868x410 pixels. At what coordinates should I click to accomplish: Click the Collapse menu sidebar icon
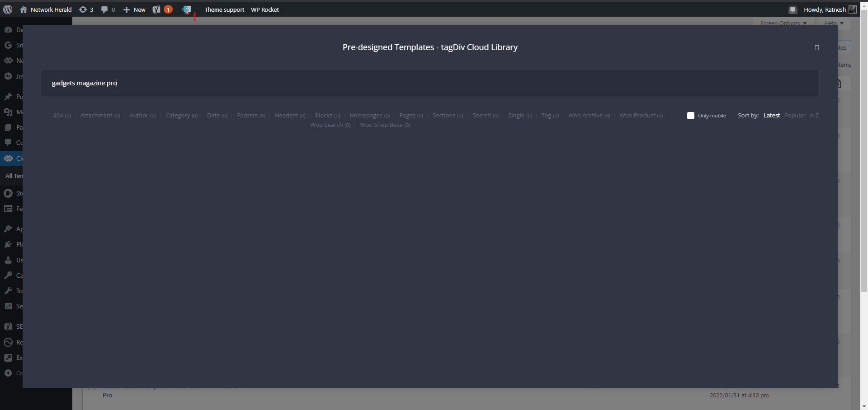click(8, 373)
